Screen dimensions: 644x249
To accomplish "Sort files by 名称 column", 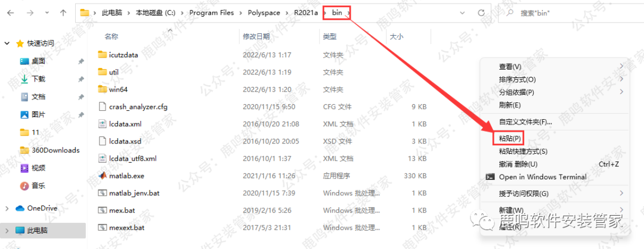I will (x=112, y=36).
